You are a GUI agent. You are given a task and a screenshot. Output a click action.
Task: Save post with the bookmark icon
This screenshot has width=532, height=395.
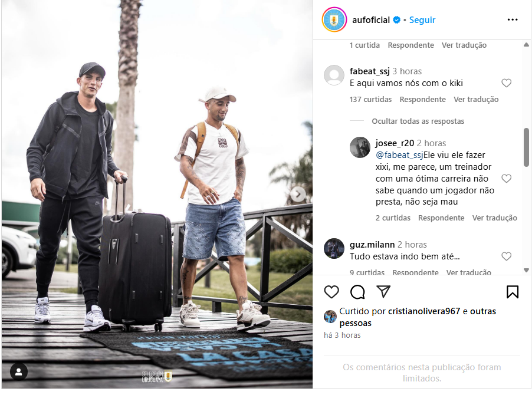513,292
